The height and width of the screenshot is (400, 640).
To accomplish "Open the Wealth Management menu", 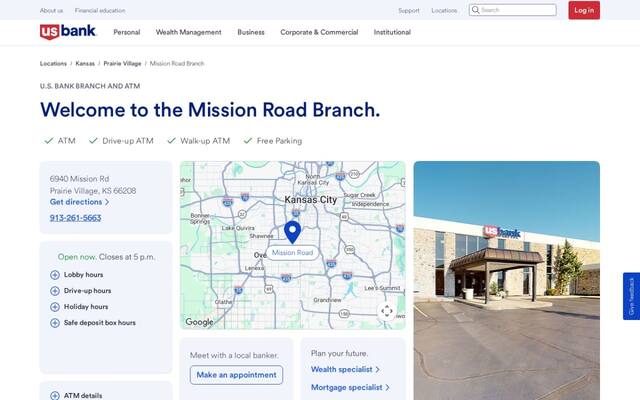I will click(189, 32).
